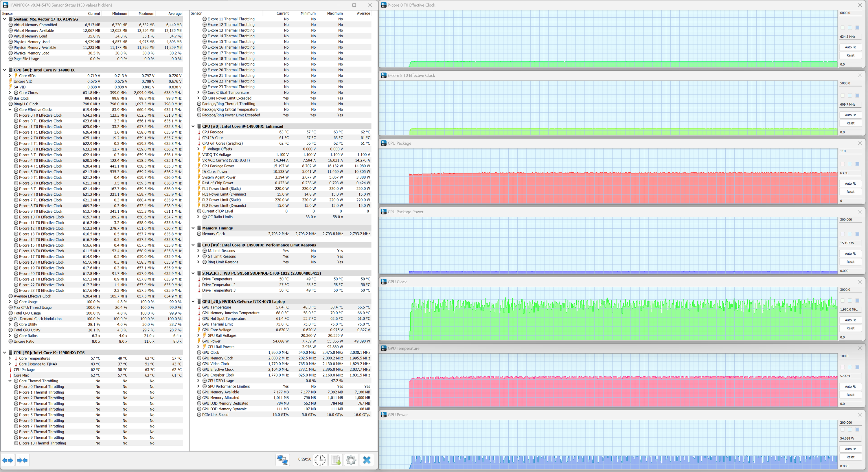Click the dark blue swatch on the P-core 0 graph
The width and height of the screenshot is (868, 472).
(x=857, y=28)
